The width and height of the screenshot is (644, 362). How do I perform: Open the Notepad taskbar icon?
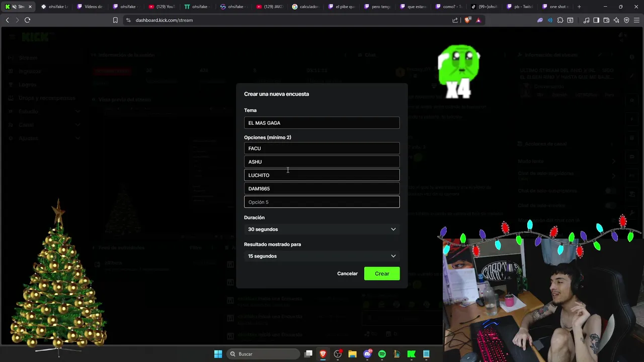point(426,354)
